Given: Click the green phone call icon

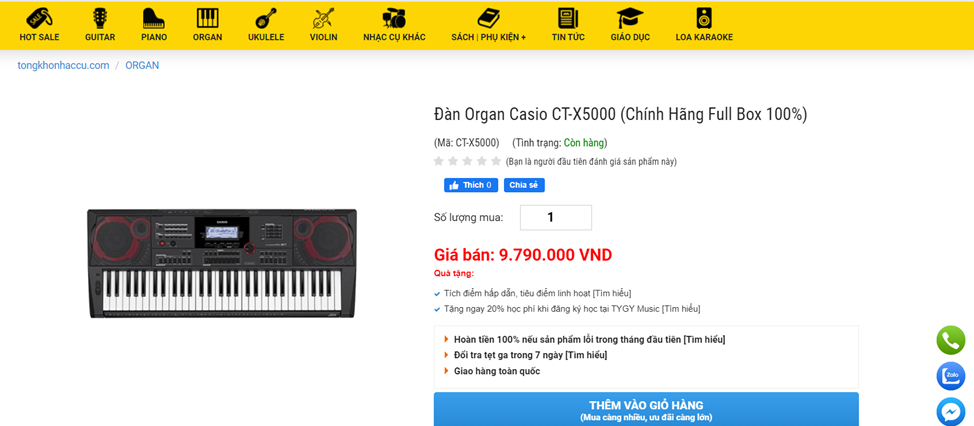Looking at the screenshot, I should coord(950,340).
